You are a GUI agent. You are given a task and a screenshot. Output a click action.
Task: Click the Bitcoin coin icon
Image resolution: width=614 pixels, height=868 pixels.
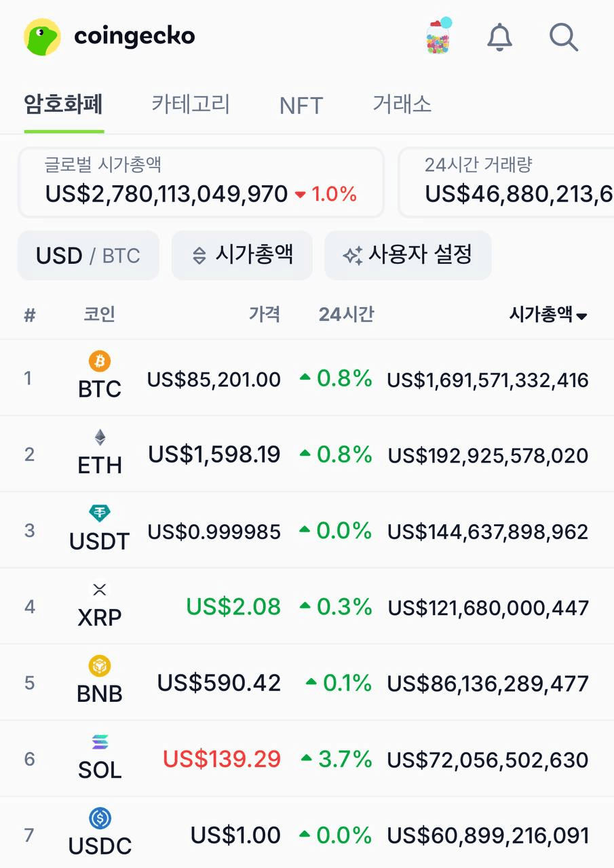[x=100, y=361]
